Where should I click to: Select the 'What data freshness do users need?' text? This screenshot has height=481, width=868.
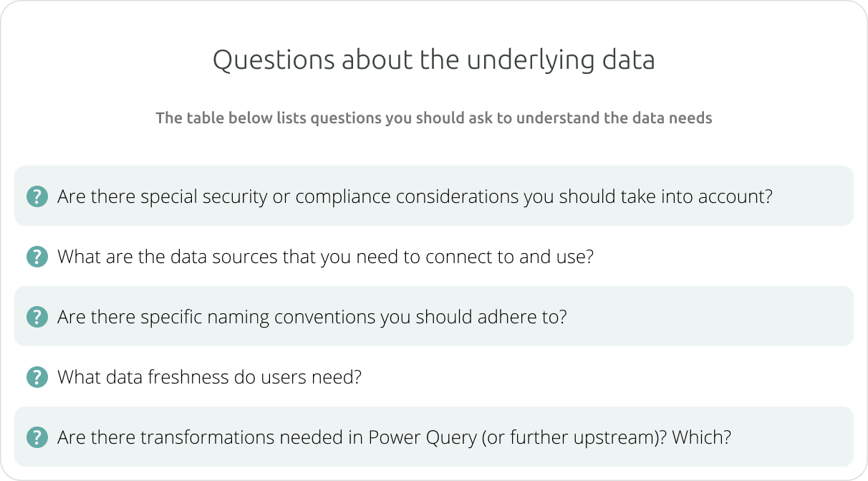209,377
